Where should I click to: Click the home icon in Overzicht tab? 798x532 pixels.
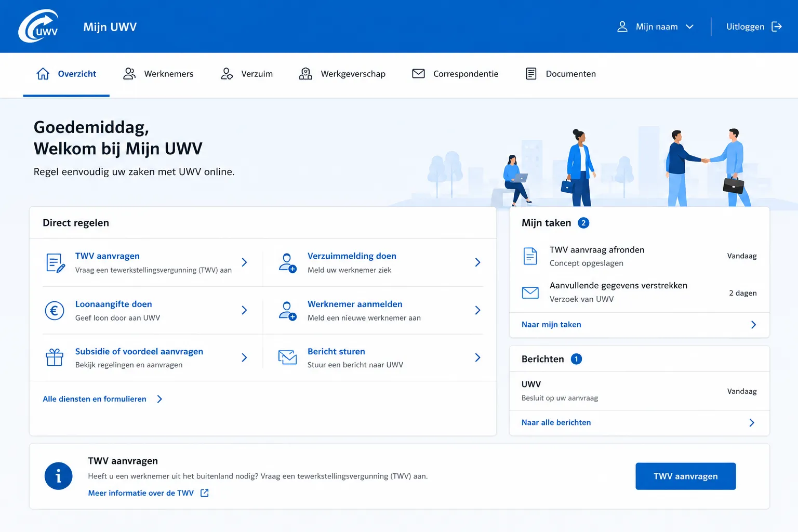click(x=43, y=74)
